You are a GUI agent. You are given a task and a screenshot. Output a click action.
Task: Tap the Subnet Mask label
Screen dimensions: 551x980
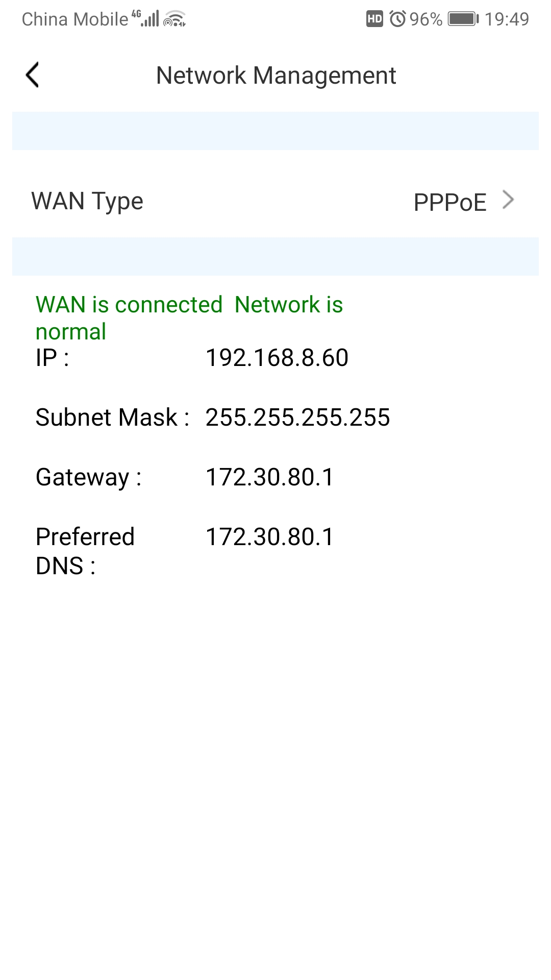[x=112, y=418]
